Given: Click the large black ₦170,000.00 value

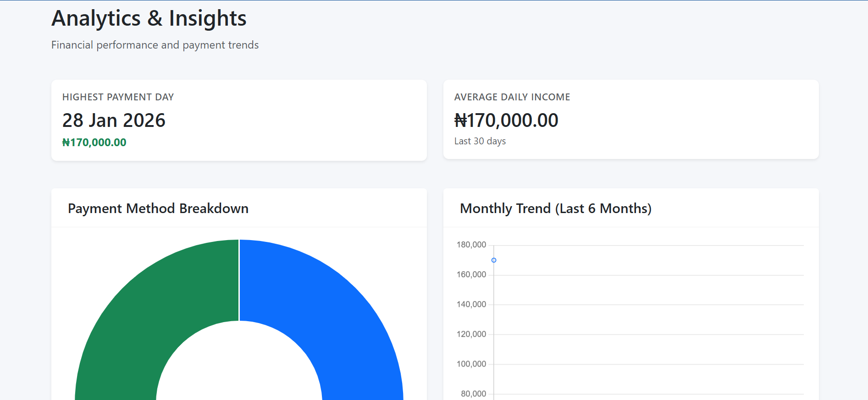Looking at the screenshot, I should pyautogui.click(x=506, y=121).
